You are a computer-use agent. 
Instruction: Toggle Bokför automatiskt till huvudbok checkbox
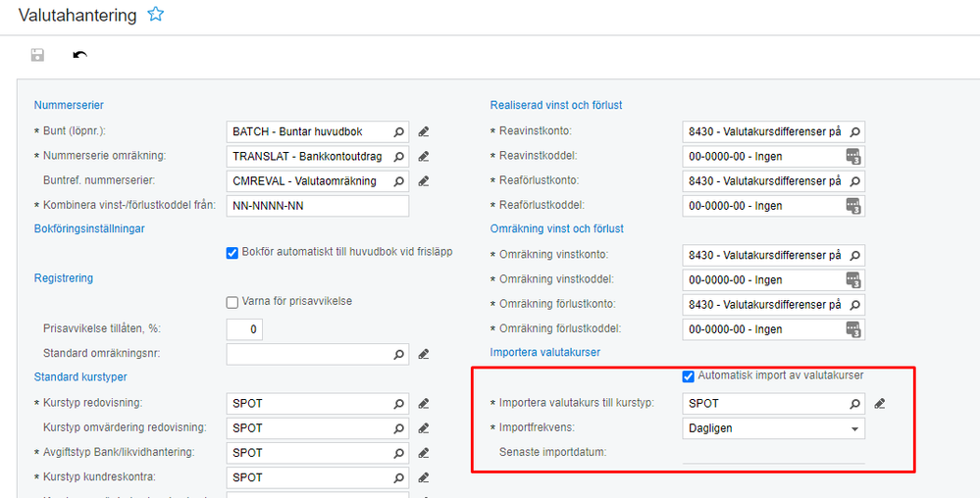tap(232, 252)
